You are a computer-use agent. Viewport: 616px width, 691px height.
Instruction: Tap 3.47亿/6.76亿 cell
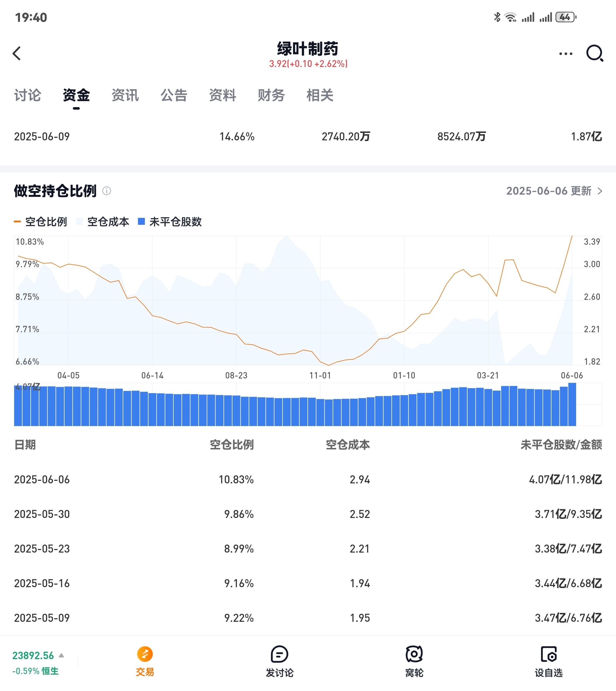click(568, 618)
